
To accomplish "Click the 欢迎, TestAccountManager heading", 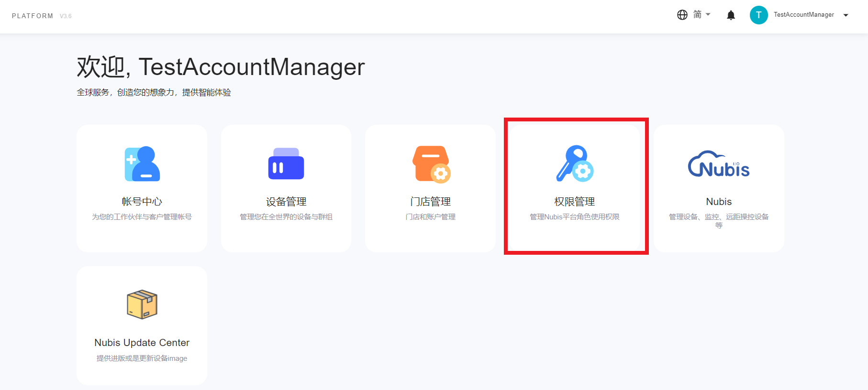I will [x=221, y=67].
